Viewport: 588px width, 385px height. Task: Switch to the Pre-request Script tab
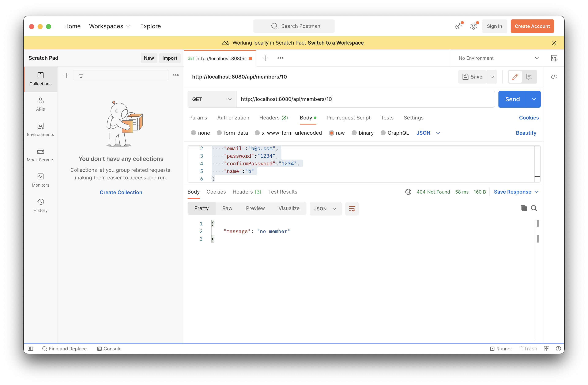pos(348,118)
